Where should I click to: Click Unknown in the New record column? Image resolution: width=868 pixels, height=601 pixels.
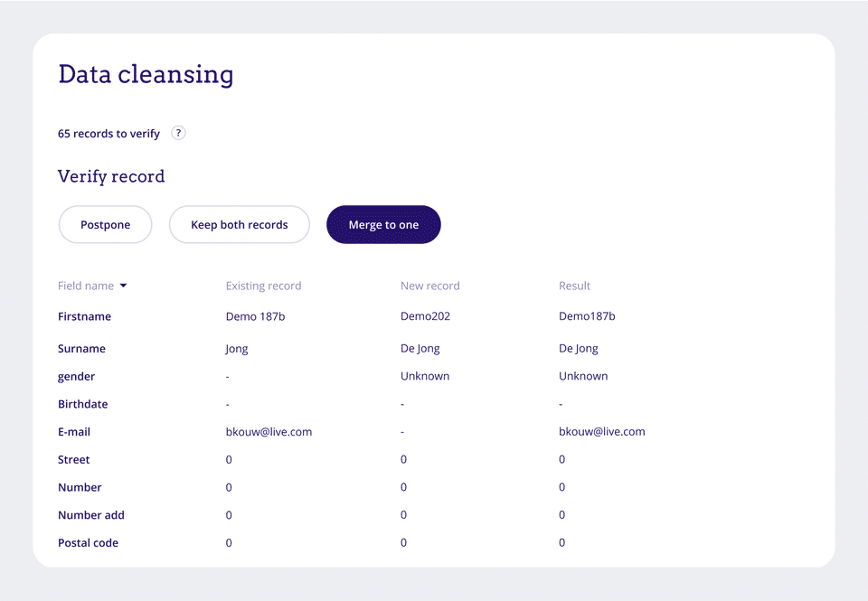click(425, 376)
